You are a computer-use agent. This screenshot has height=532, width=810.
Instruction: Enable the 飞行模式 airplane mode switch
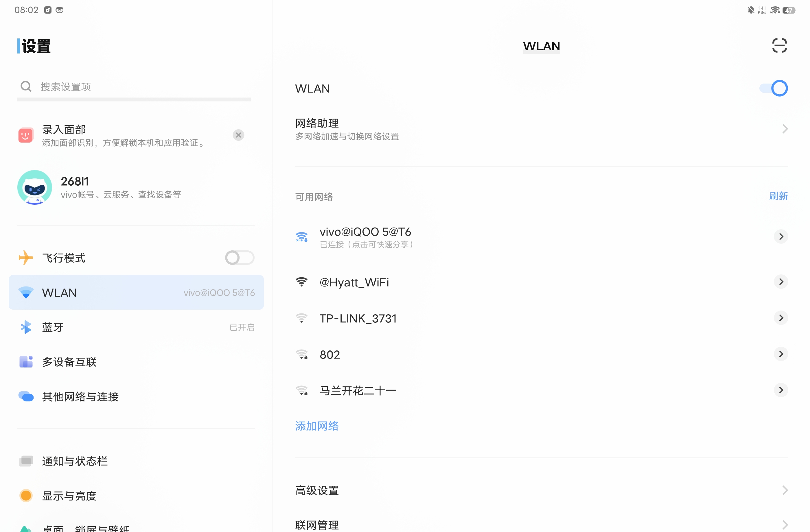240,258
